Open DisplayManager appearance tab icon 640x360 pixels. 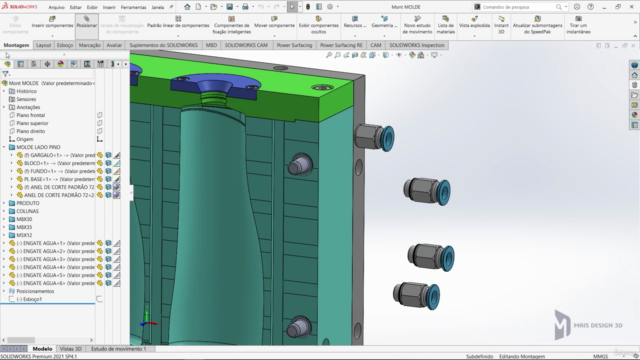(x=60, y=64)
